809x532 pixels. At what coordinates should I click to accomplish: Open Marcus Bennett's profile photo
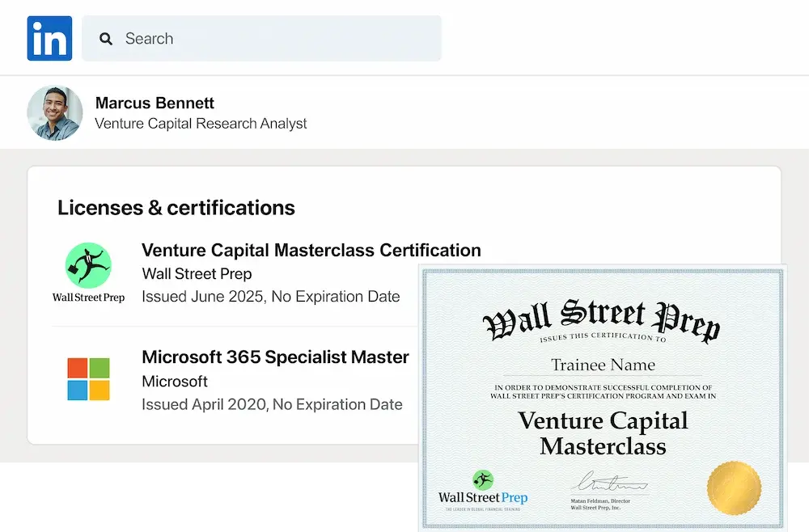pyautogui.click(x=54, y=112)
